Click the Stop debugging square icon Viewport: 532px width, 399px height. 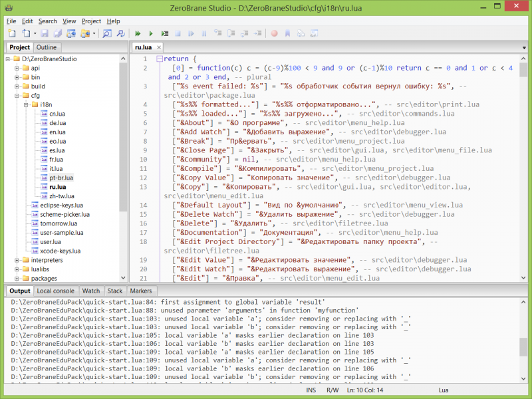178,33
